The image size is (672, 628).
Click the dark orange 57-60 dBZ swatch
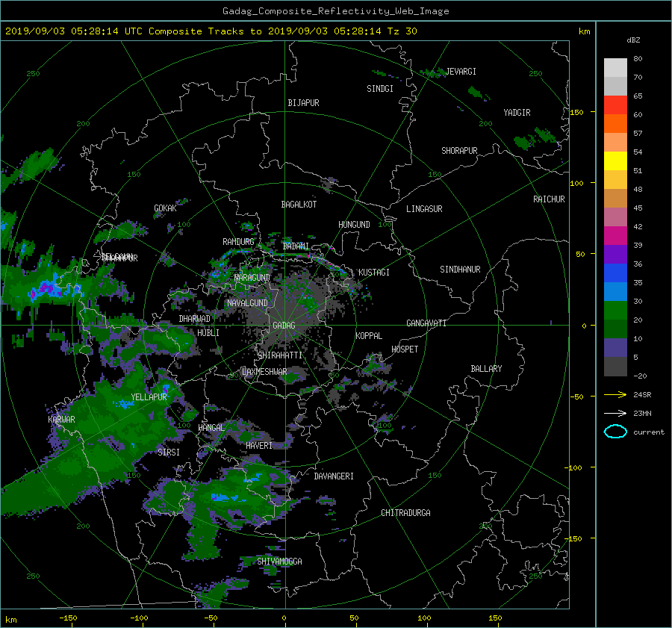pos(615,124)
